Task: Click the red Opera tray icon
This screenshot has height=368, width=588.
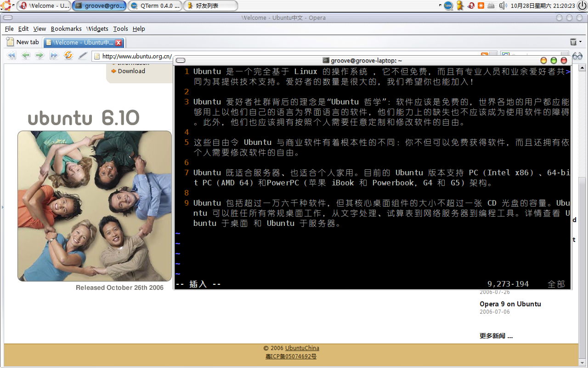Action: tap(471, 6)
